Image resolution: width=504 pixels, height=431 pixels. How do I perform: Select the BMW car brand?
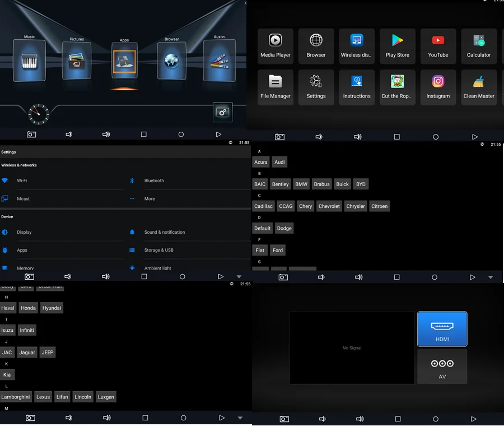click(301, 184)
